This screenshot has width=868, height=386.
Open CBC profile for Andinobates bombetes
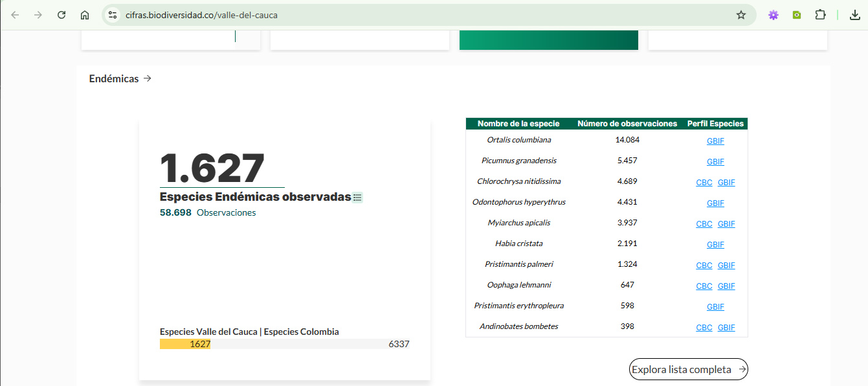704,328
